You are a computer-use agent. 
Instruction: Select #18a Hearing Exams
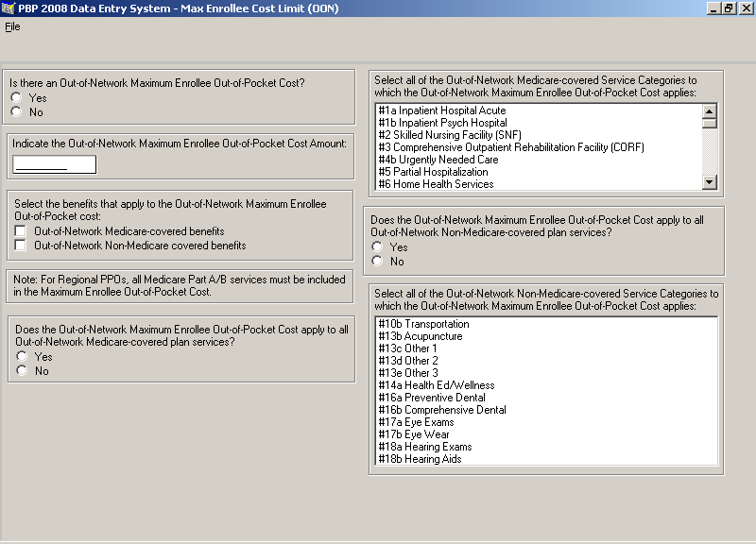tap(546, 447)
